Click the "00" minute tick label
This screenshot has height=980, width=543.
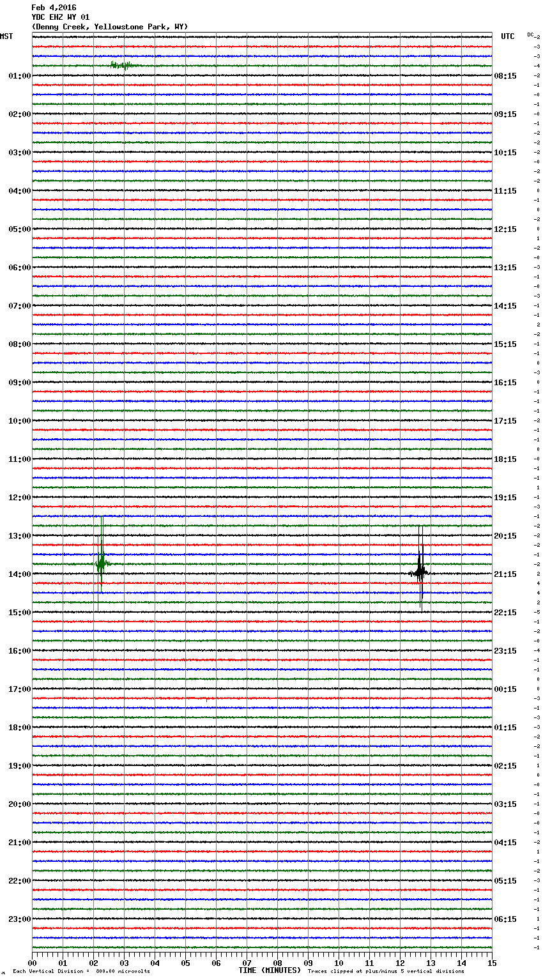(x=32, y=963)
